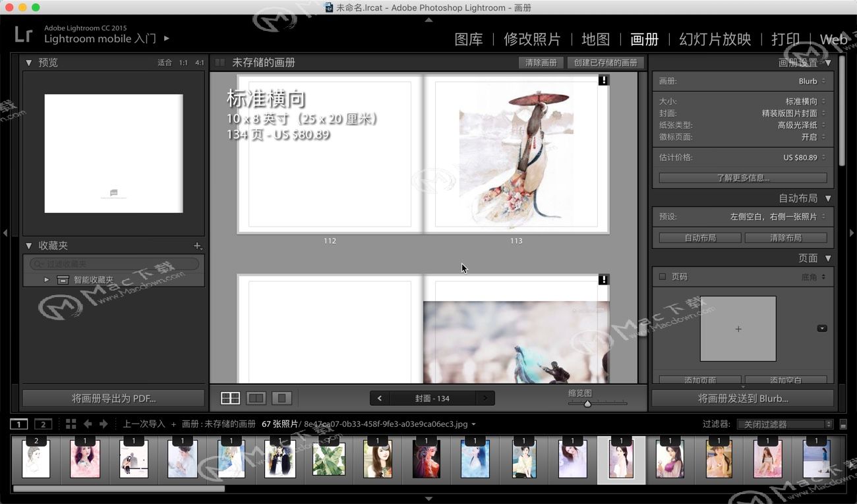Go to previous page with left arrow

click(x=380, y=398)
